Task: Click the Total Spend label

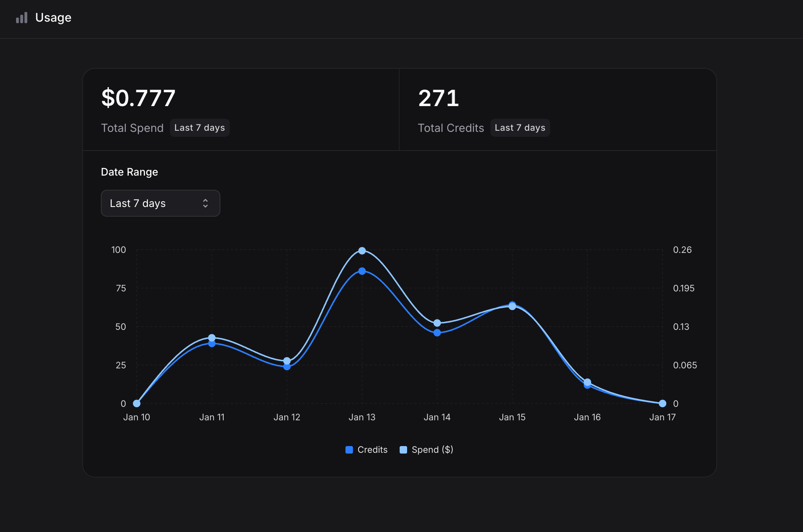Action: [x=132, y=127]
